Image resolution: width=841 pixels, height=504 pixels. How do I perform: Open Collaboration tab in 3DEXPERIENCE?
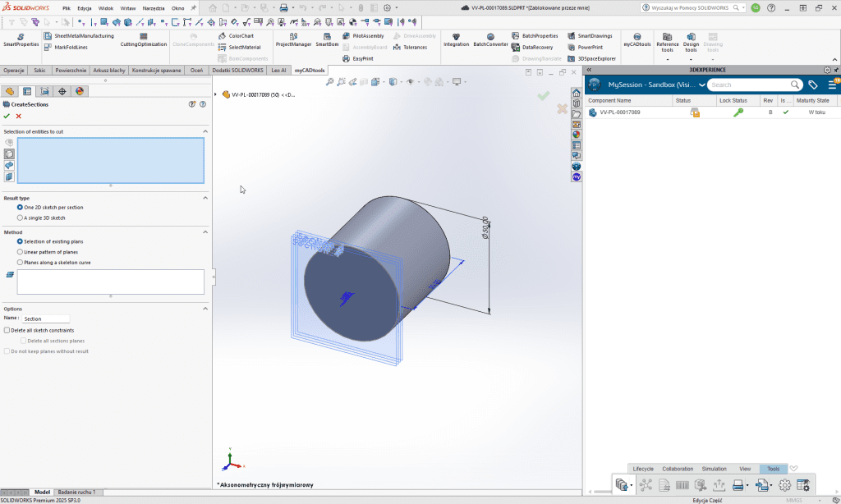678,469
